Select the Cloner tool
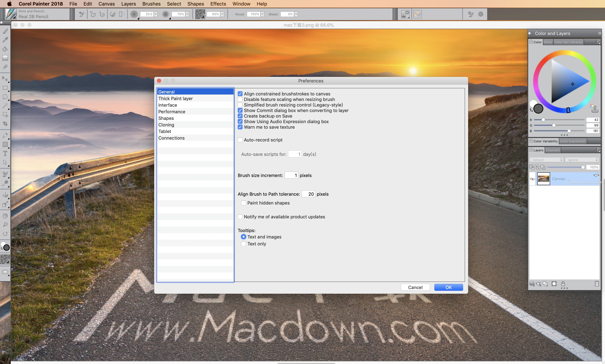 (x=5, y=174)
